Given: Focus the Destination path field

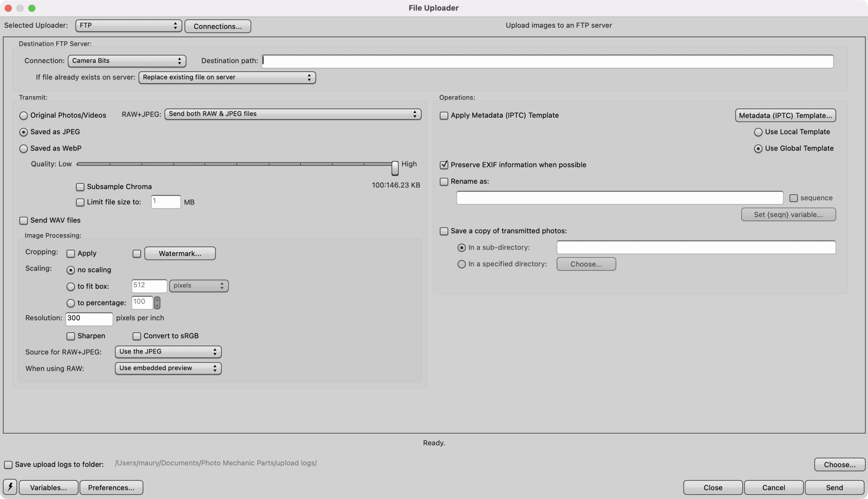Looking at the screenshot, I should (547, 61).
